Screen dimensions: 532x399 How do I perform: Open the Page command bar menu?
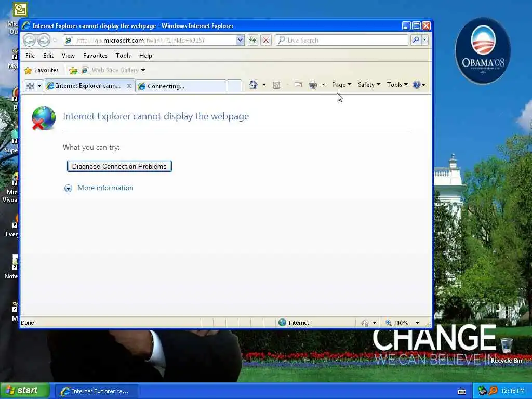341,85
